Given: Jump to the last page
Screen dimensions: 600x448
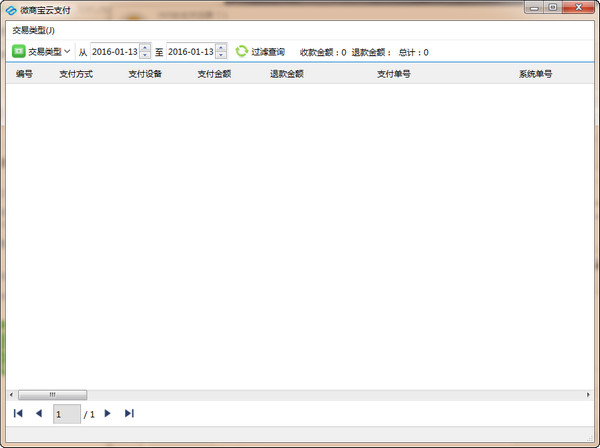Looking at the screenshot, I should point(129,413).
